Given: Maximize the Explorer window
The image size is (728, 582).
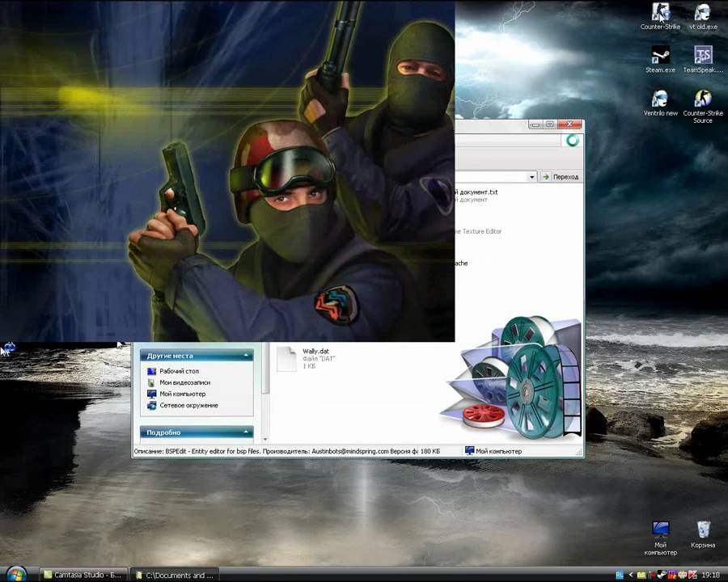Looking at the screenshot, I should click(x=550, y=124).
